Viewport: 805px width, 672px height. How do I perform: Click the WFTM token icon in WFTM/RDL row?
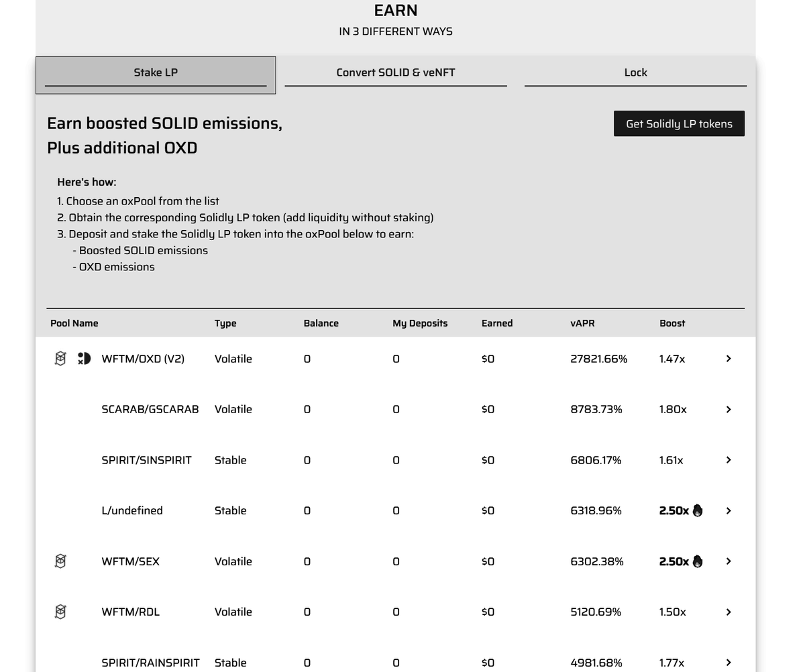pos(60,612)
